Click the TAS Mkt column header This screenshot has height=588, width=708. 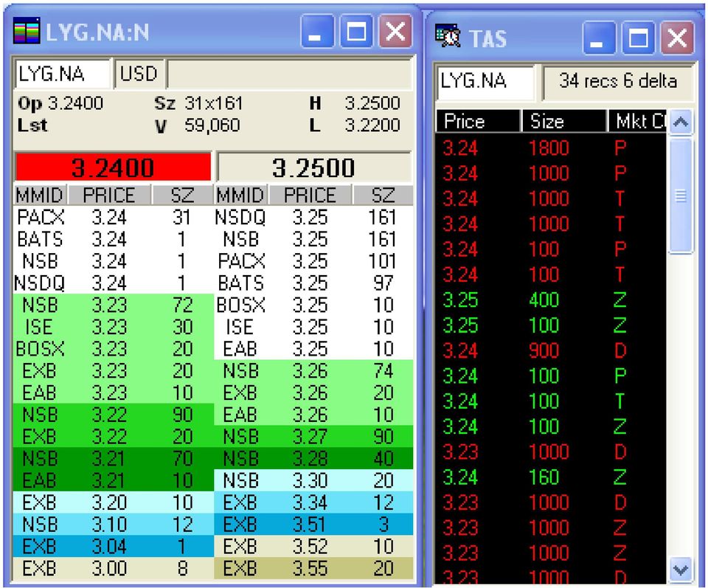click(x=636, y=122)
